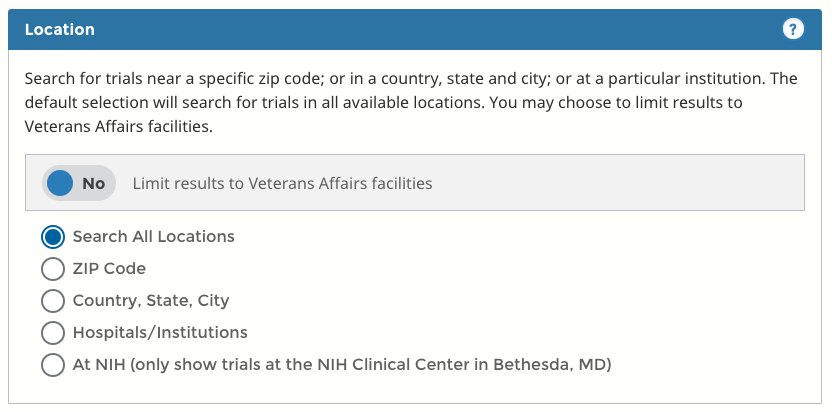Screen dimensions: 832x412
Task: Select the Search All Locations radio button
Action: point(53,237)
